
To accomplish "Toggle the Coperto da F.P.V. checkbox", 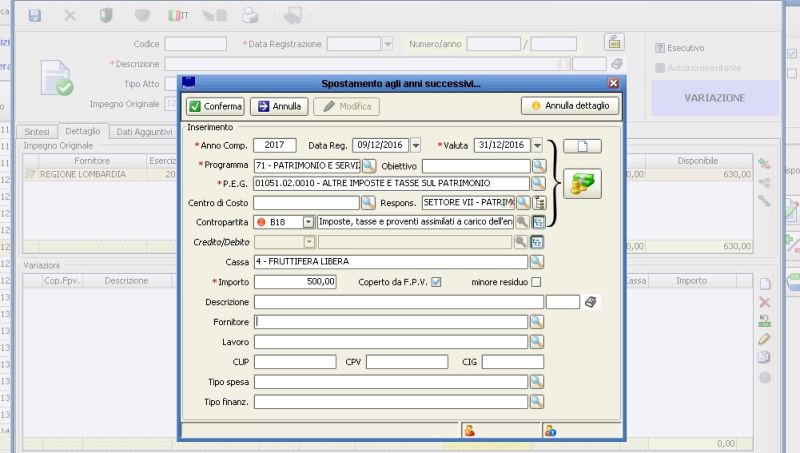I will click(436, 282).
